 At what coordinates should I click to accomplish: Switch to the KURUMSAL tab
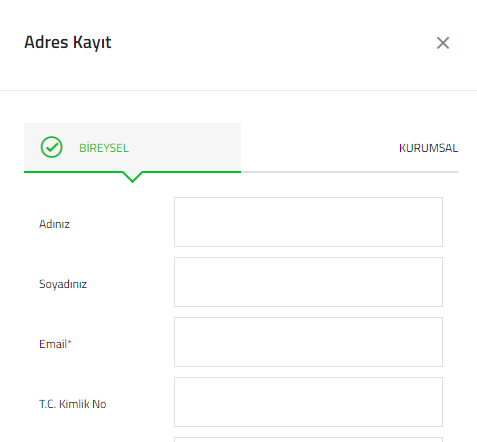pyautogui.click(x=428, y=148)
